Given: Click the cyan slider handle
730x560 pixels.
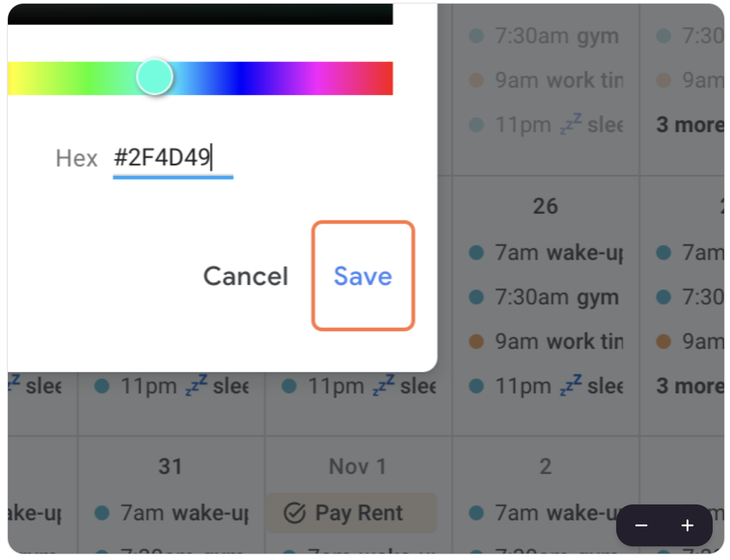Looking at the screenshot, I should 155,77.
